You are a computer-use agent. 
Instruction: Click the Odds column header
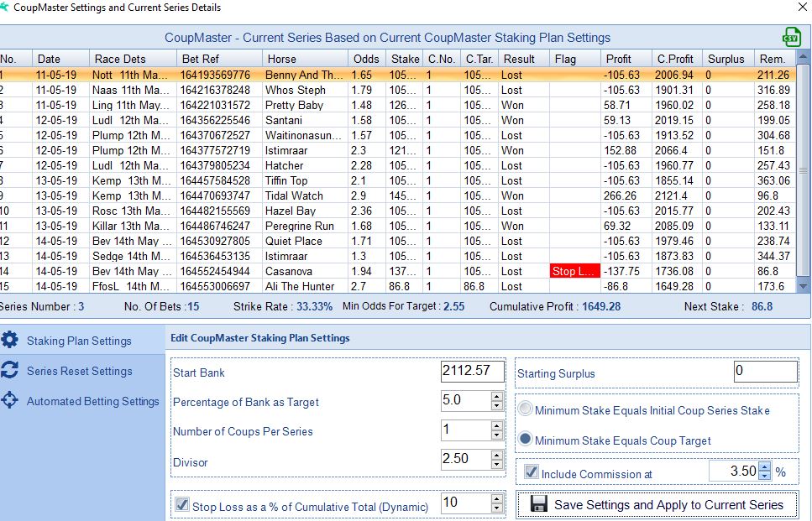tap(367, 59)
